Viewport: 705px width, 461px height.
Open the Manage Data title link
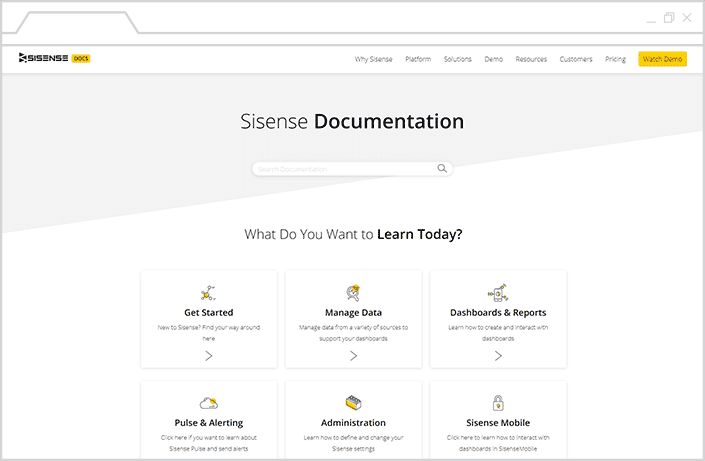(353, 312)
